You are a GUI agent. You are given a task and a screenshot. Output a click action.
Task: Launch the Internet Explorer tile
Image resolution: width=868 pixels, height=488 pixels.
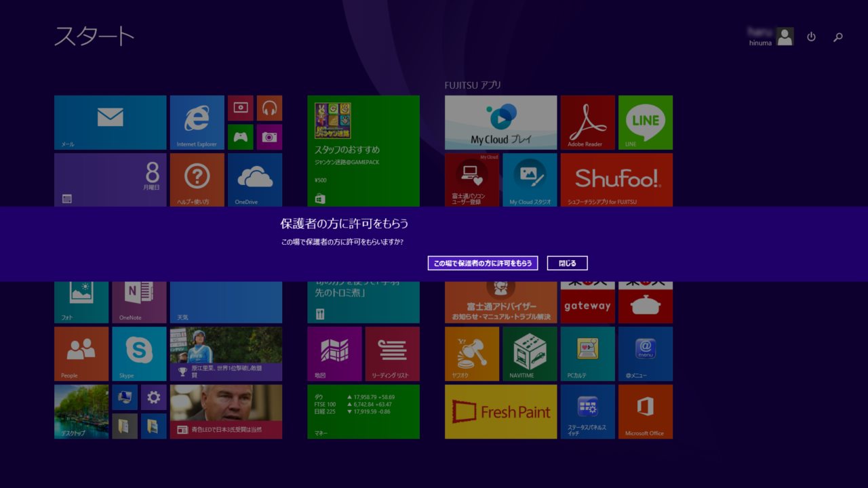pyautogui.click(x=197, y=122)
